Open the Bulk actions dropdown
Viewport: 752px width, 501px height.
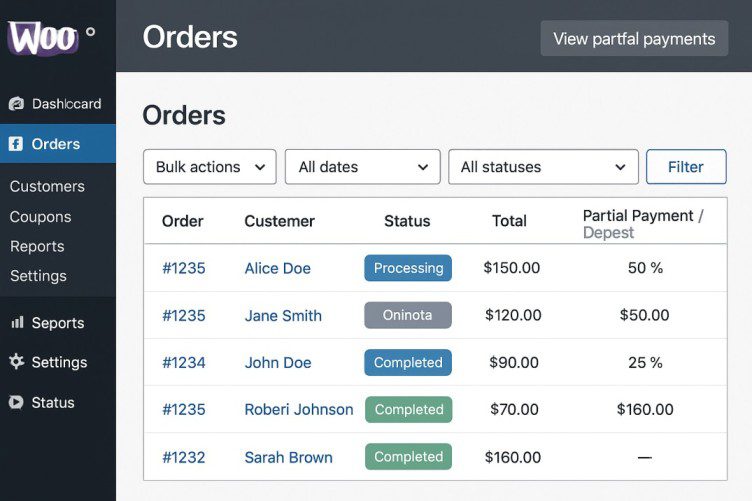tap(210, 167)
